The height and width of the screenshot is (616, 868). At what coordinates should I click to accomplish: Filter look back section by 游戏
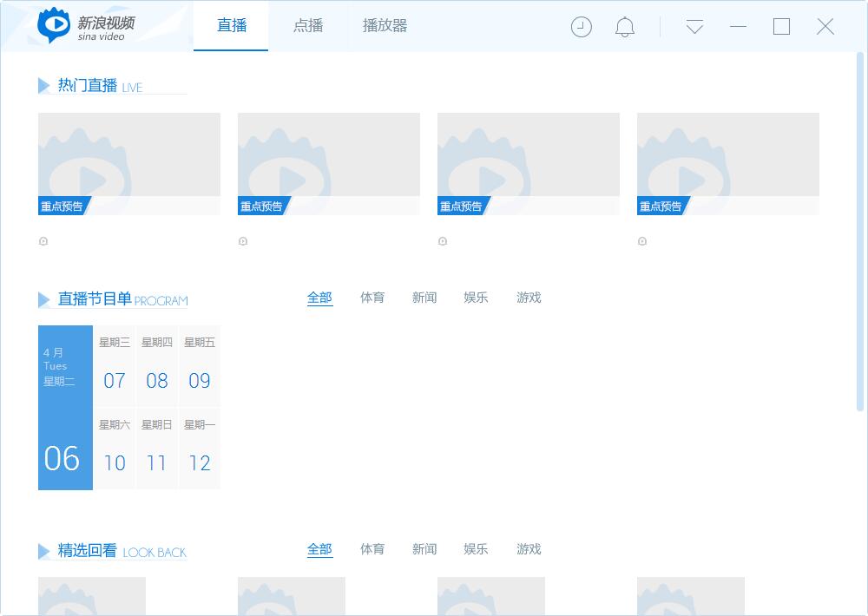[529, 549]
